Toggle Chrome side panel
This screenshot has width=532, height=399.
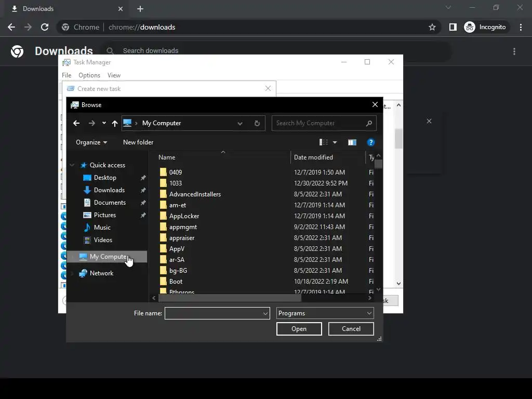point(453,27)
